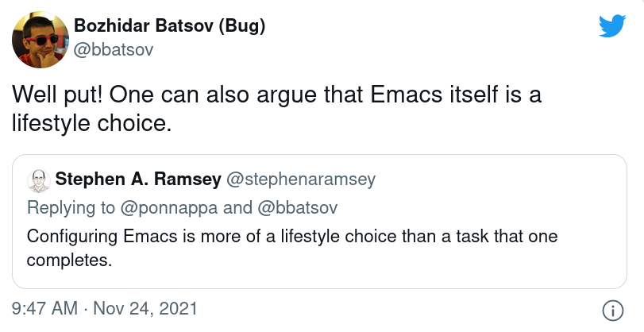This screenshot has width=644, height=332.
Task: Click 'and' between the reply mentions
Action: point(237,207)
